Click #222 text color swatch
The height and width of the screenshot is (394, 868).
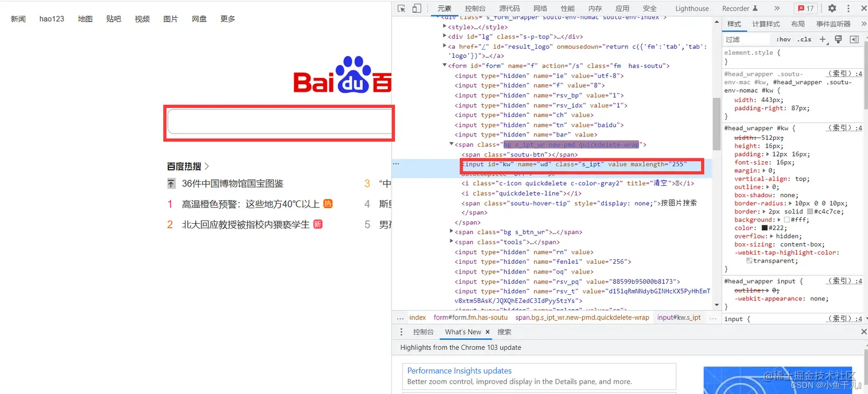click(x=765, y=228)
